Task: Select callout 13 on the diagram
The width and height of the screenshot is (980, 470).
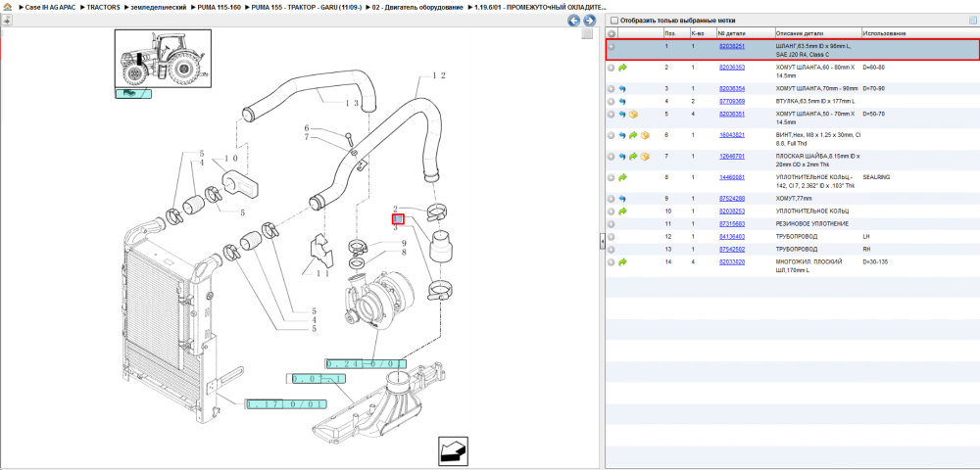Action: 352,103
